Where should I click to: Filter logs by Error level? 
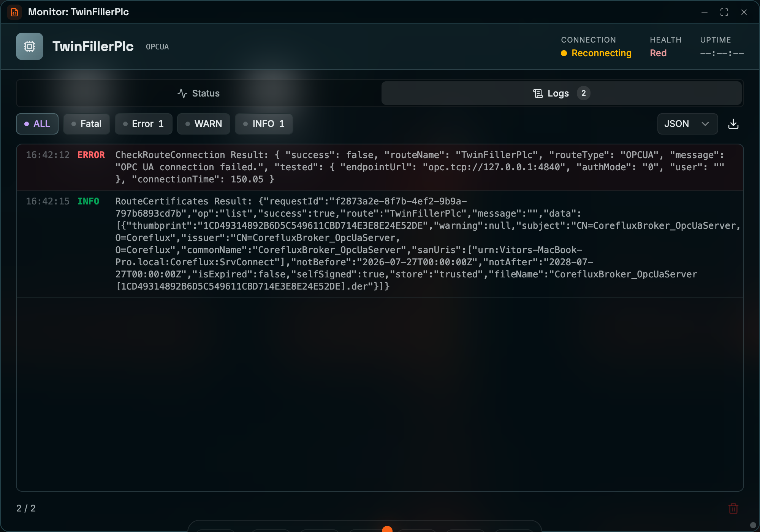[144, 124]
